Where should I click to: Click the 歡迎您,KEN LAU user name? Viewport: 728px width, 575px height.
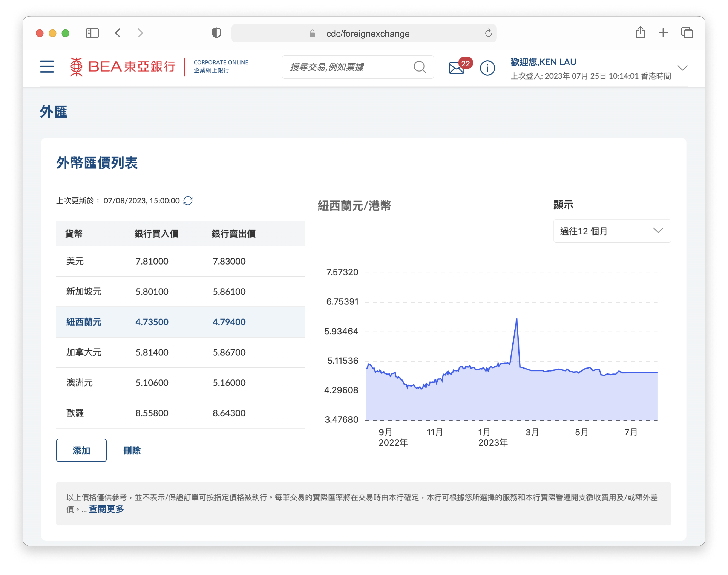tap(543, 62)
